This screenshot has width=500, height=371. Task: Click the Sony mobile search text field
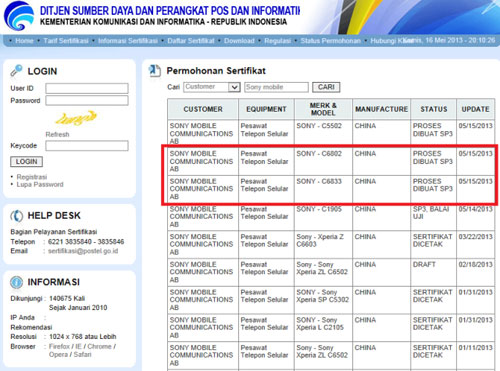(276, 87)
